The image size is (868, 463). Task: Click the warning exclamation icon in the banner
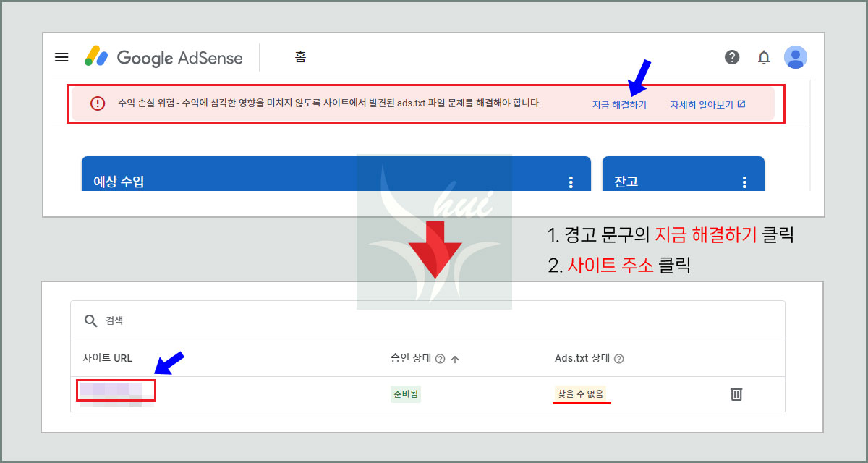point(98,103)
